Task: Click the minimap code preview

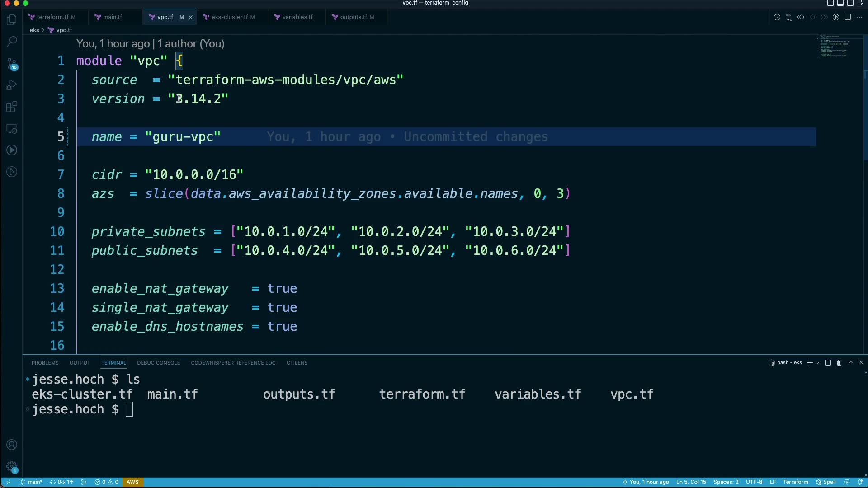Action: (x=834, y=46)
